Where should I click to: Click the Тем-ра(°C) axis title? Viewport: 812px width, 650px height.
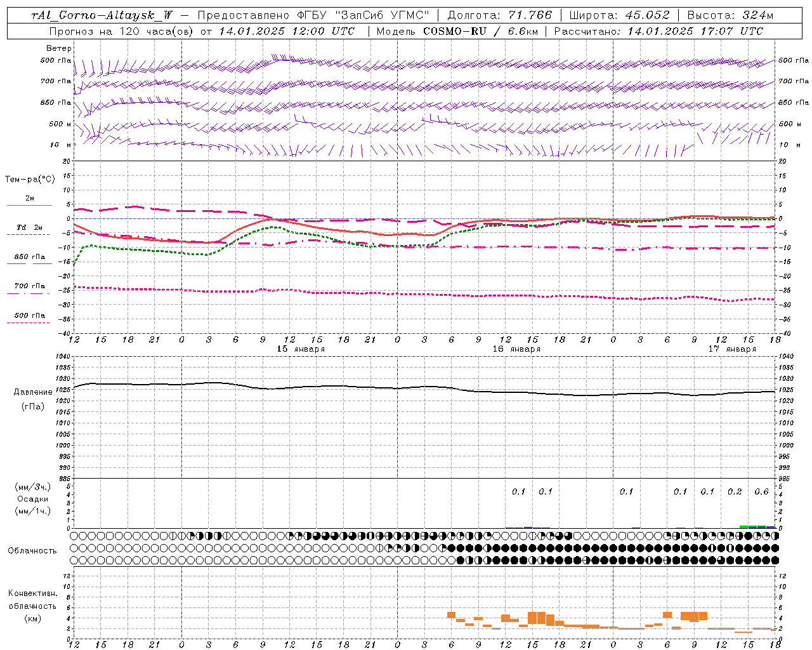[x=30, y=180]
